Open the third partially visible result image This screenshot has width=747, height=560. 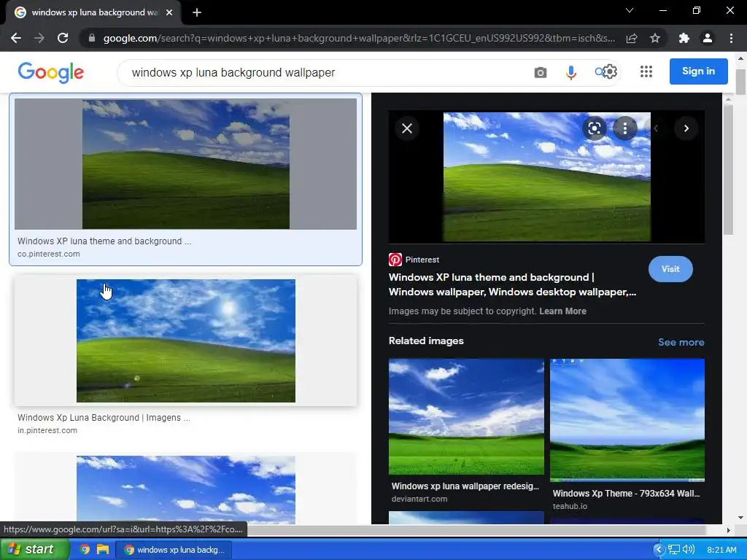point(186,489)
